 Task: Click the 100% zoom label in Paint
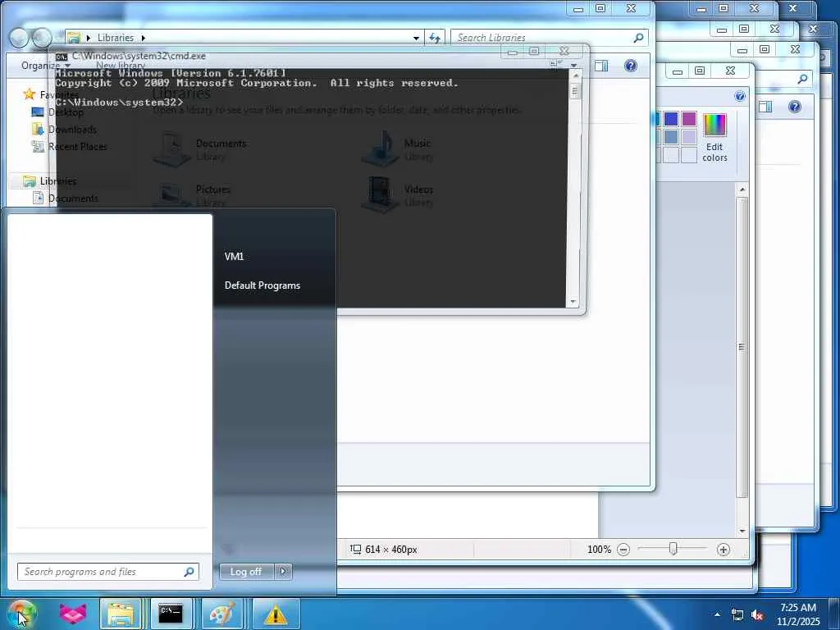pos(599,550)
